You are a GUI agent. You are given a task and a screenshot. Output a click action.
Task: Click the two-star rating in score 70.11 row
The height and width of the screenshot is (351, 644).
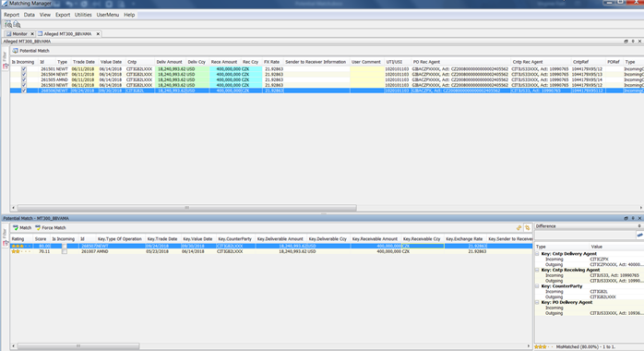(x=21, y=251)
